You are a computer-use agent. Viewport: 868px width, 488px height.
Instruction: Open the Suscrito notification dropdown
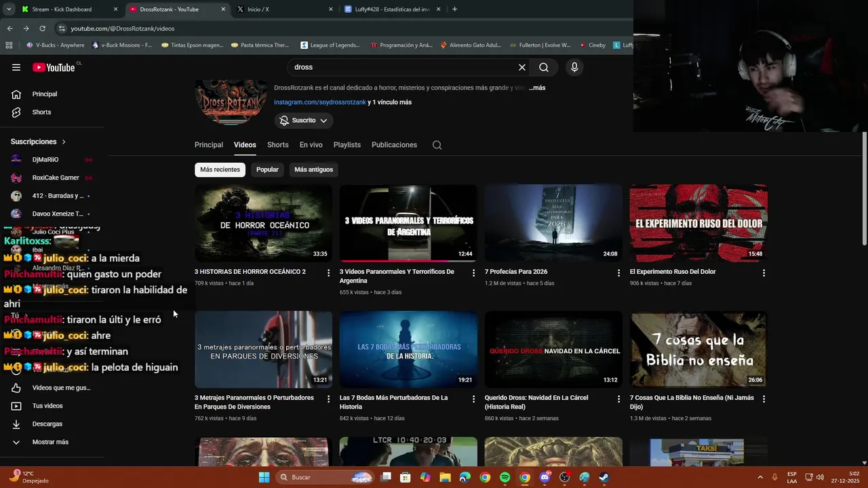[x=304, y=120]
